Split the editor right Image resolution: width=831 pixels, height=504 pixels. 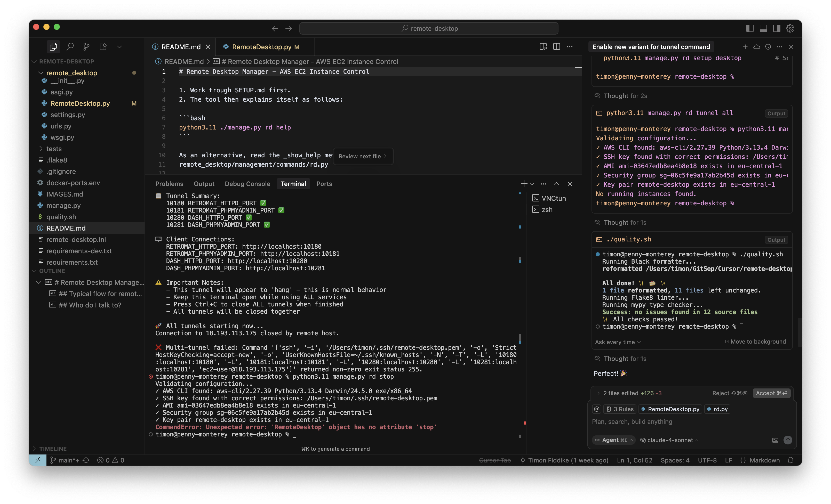[556, 47]
